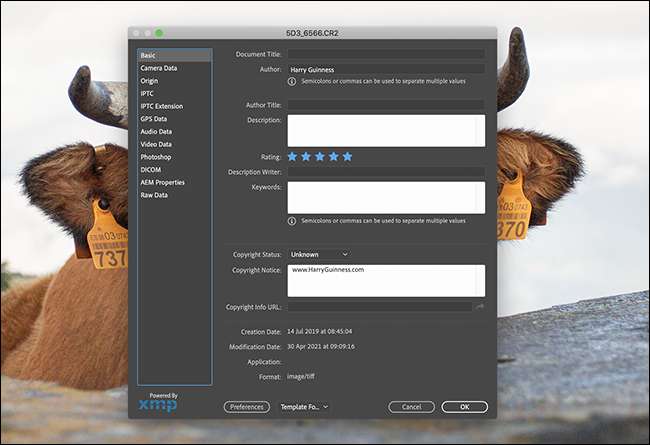Open the Copyright Status dropdown
The height and width of the screenshot is (445, 650).
click(x=319, y=254)
